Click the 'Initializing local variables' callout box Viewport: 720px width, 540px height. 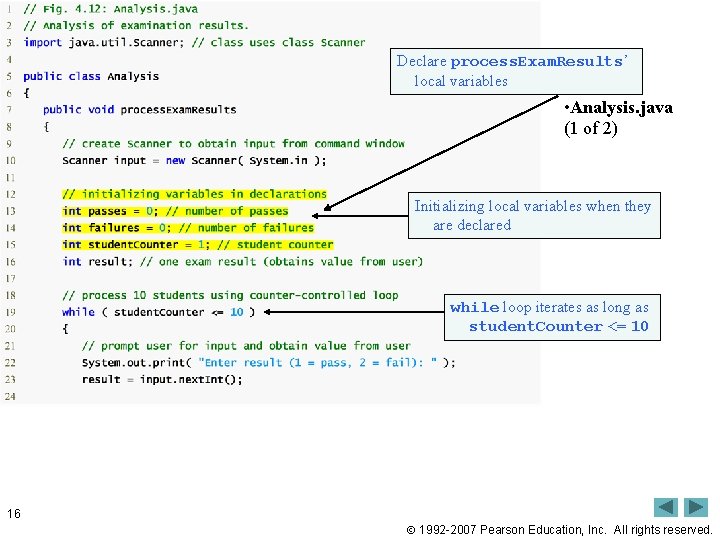tap(534, 215)
